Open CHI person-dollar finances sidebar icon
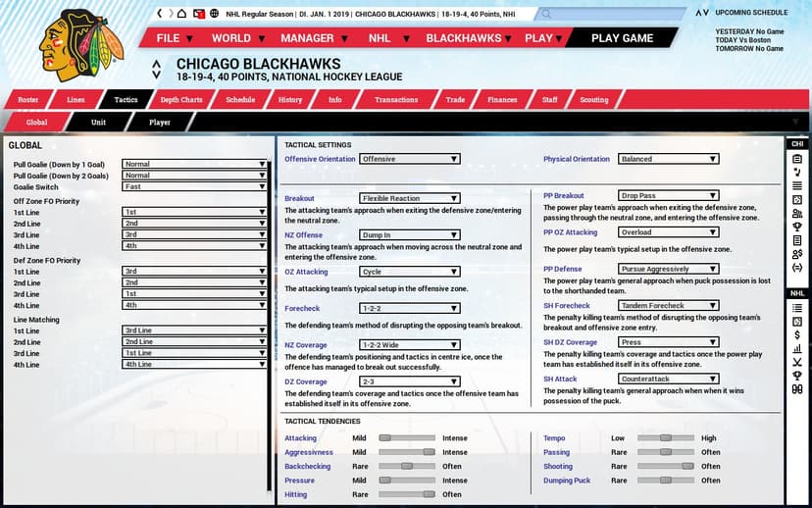The width and height of the screenshot is (812, 508). coord(797,254)
